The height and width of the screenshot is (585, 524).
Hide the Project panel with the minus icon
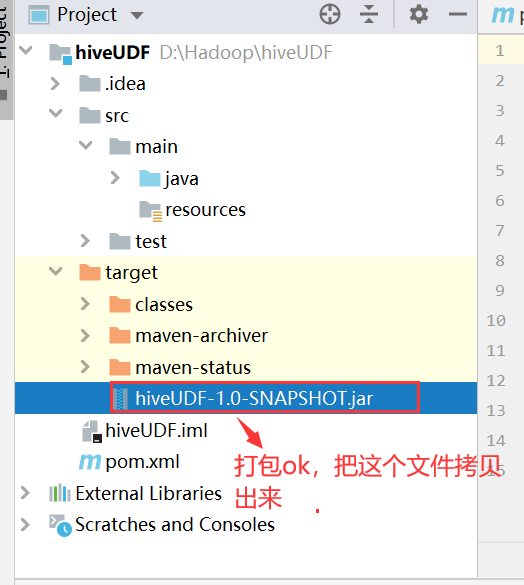(x=458, y=15)
